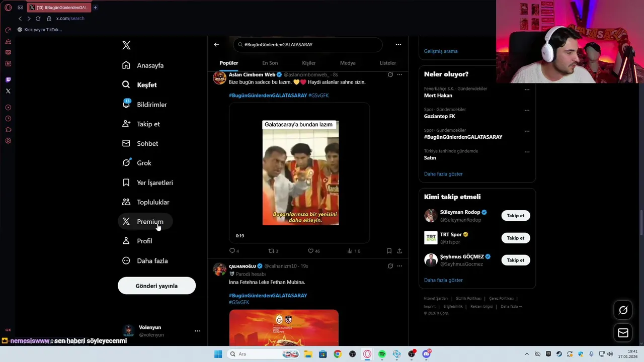Play the Galatasaray'a bundan lazım video
This screenshot has height=362, width=644.
click(x=300, y=173)
